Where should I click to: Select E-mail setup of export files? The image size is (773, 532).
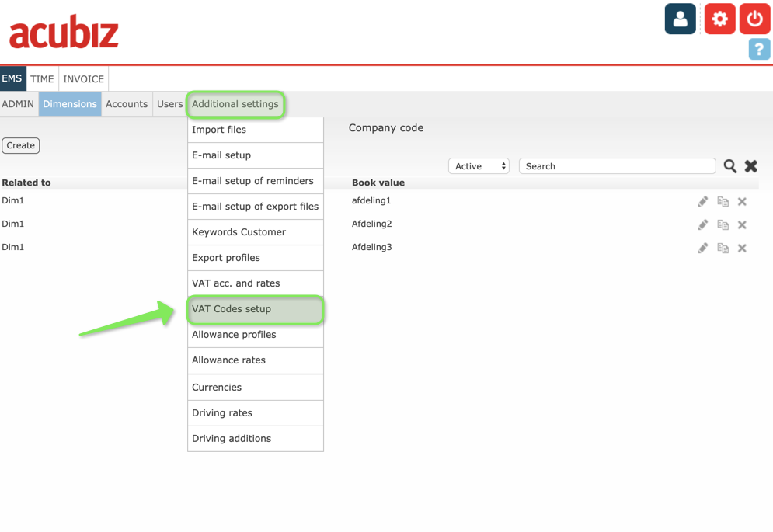point(256,207)
